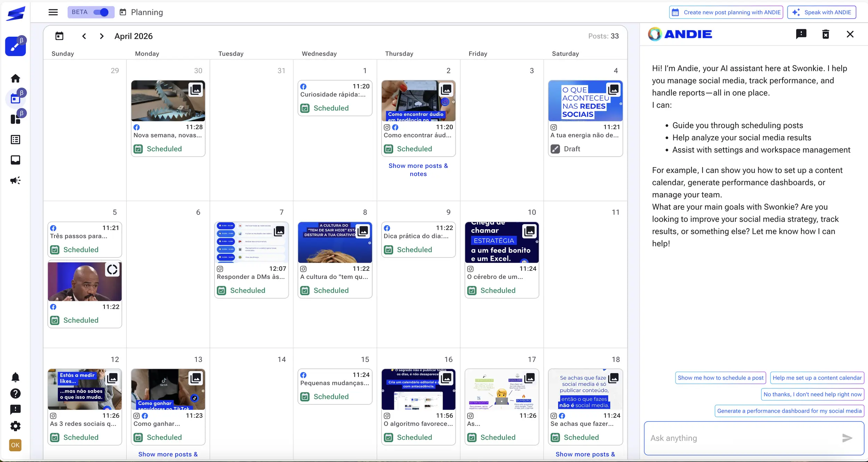Open the create post pencil icon
The width and height of the screenshot is (868, 462).
[15, 46]
